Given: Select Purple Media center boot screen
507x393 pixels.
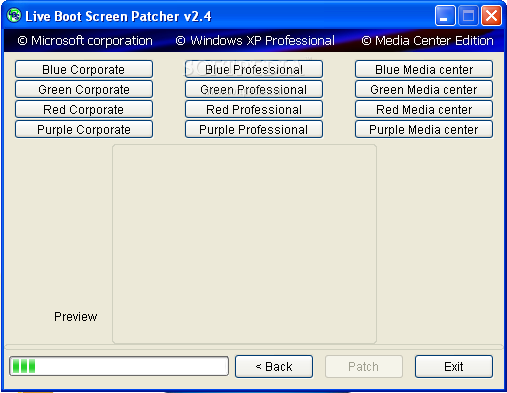Looking at the screenshot, I should point(424,129).
